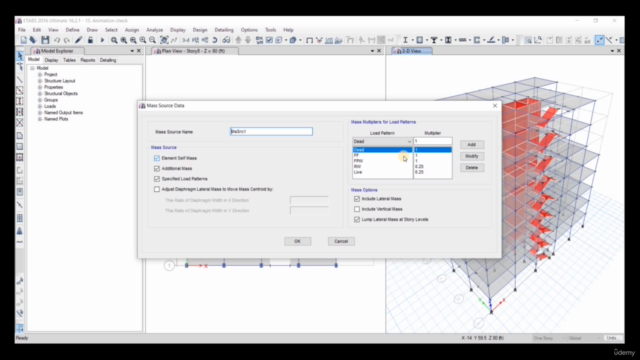Click the Restore Full View zoom icon
Viewport: 640px width, 360px height.
point(124,40)
